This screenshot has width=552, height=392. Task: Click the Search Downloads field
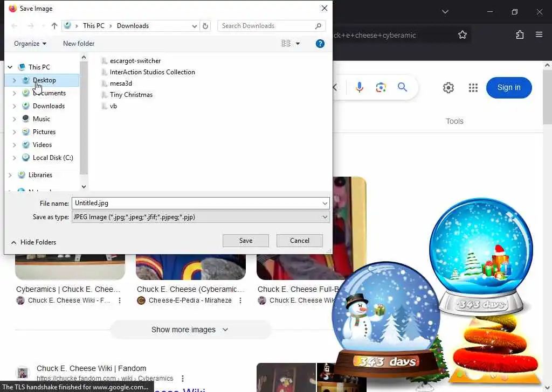266,26
